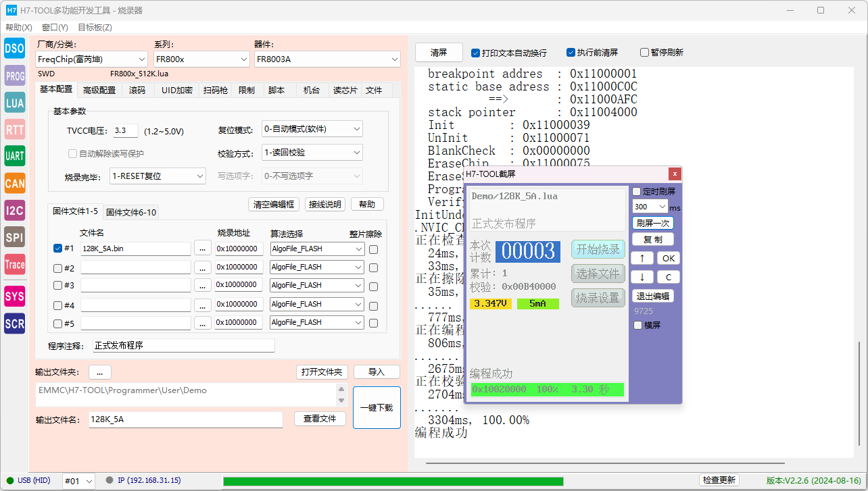Open the DSO oscilloscope sidebar icon
The image size is (868, 491).
coord(15,48)
